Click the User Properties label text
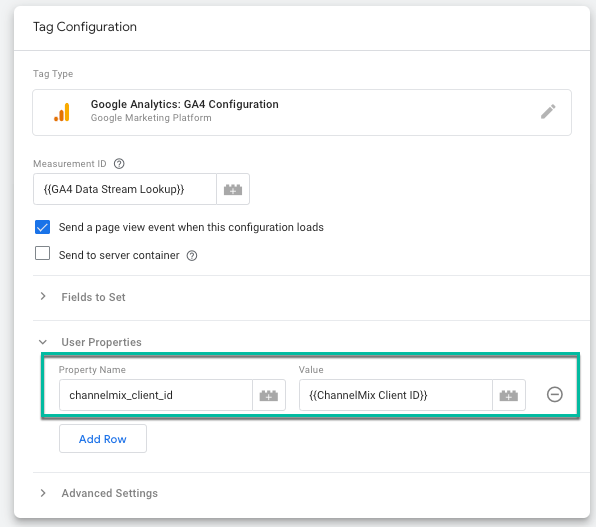The width and height of the screenshot is (596, 527). tap(101, 342)
